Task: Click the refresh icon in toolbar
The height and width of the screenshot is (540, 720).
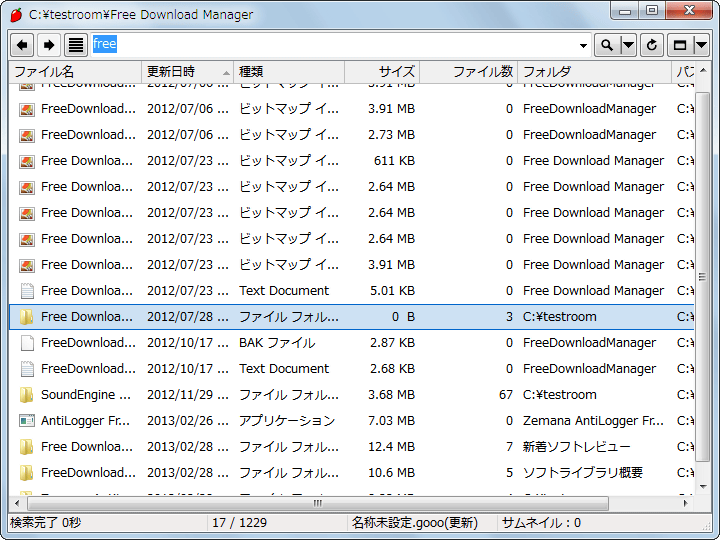Action: (x=652, y=45)
